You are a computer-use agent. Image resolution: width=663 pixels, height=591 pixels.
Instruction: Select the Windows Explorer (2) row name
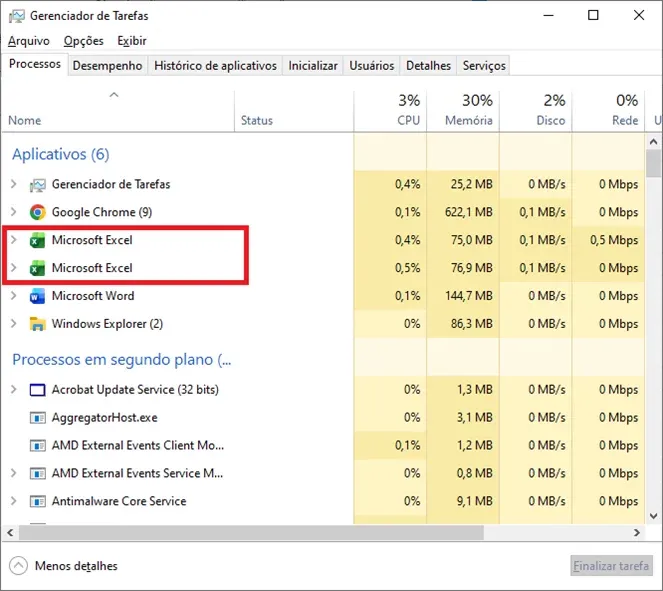pyautogui.click(x=107, y=324)
